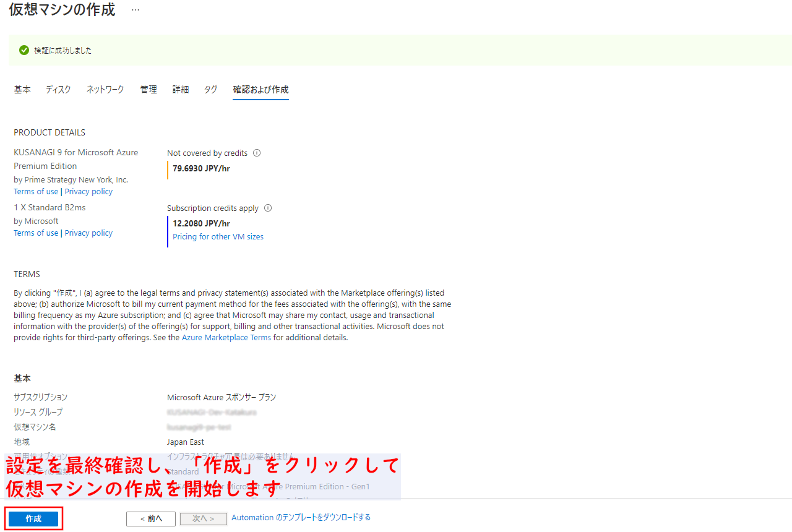This screenshot has height=532, width=792.
Task: Open Terms of use for KUSANAGI 9
Action: [x=36, y=192]
